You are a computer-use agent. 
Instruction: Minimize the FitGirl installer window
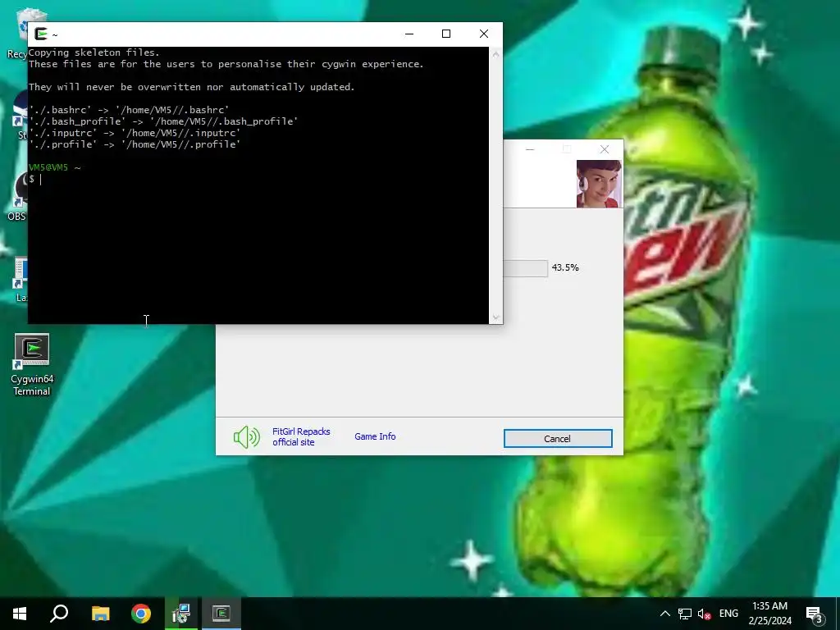tap(530, 149)
